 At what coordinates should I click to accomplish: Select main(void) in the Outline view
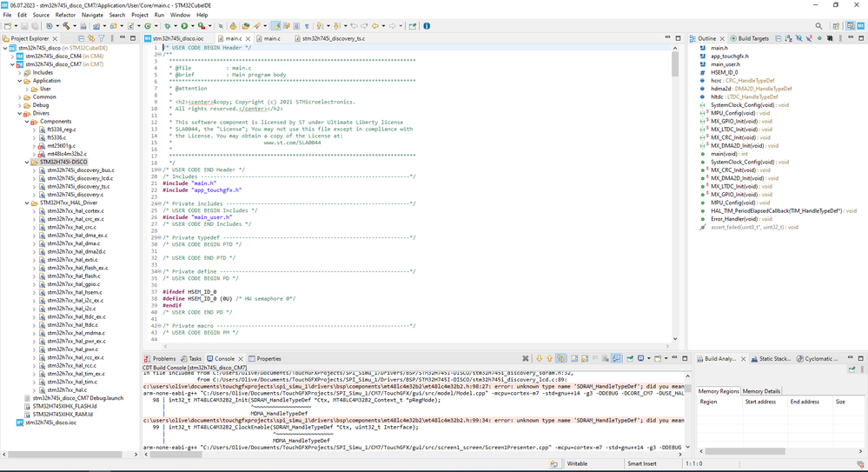(723, 154)
